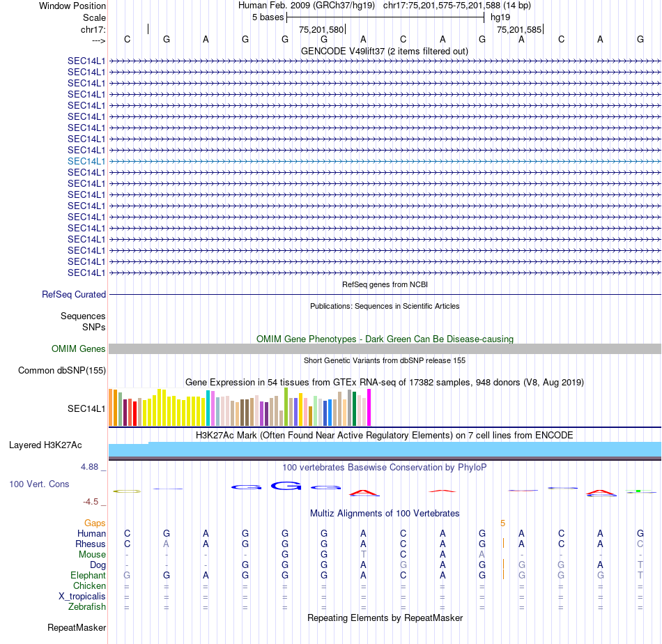This screenshot has width=662, height=644.
Task: Select the X_tropicalis alignment row label
Action: pyautogui.click(x=82, y=597)
